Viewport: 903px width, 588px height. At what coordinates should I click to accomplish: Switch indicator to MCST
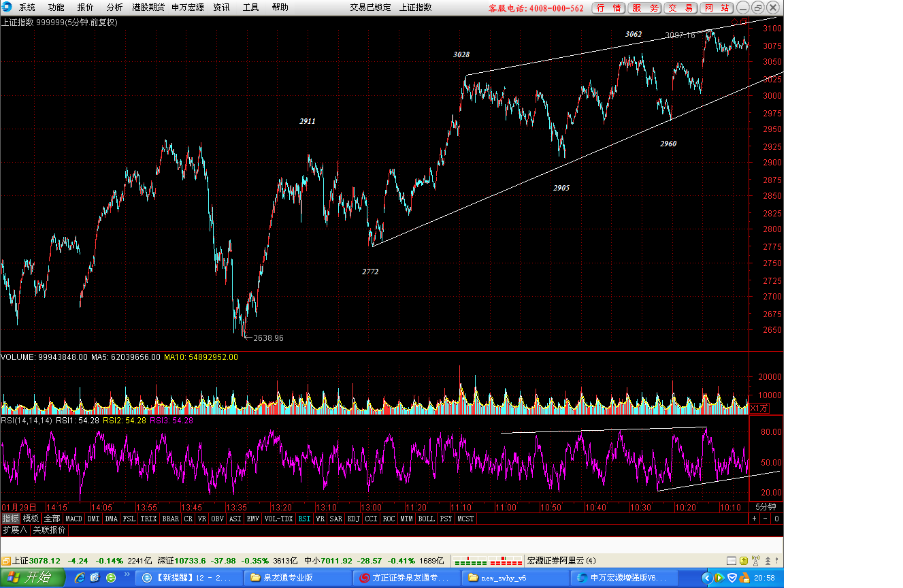[x=466, y=519]
